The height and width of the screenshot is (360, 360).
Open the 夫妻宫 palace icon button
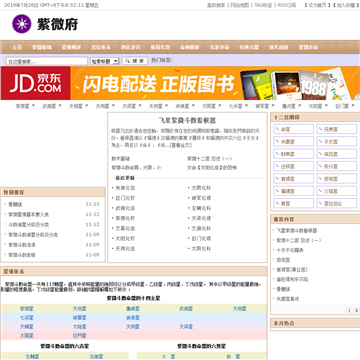tap(294, 141)
